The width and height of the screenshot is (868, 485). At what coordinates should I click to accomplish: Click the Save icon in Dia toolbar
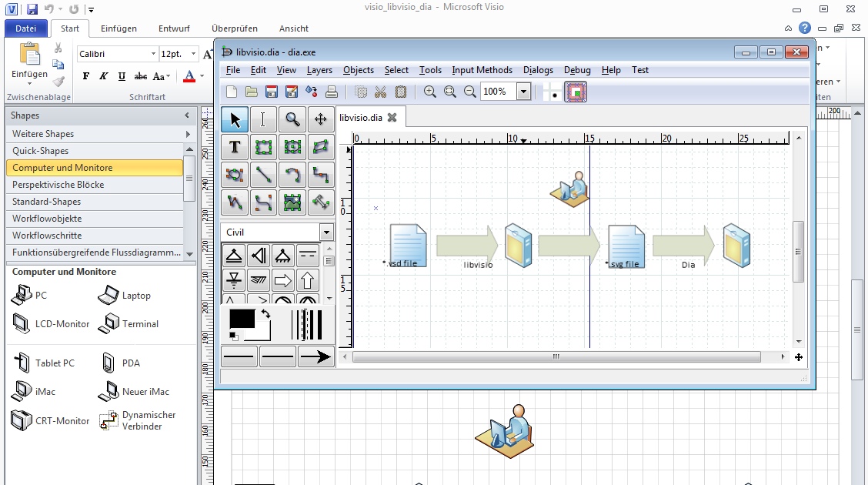pos(271,92)
